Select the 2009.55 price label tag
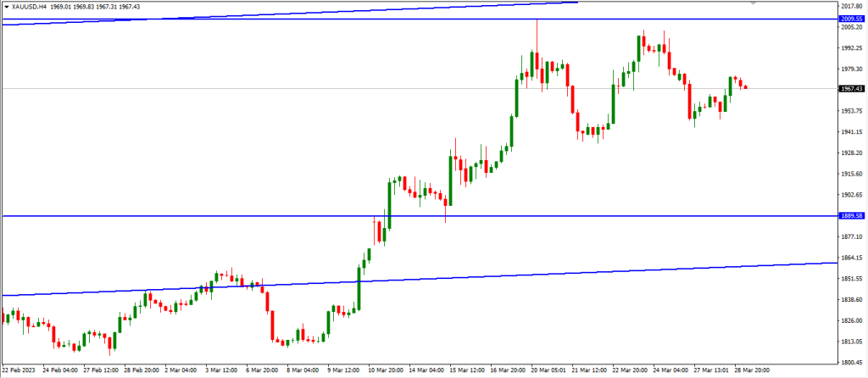 (850, 18)
